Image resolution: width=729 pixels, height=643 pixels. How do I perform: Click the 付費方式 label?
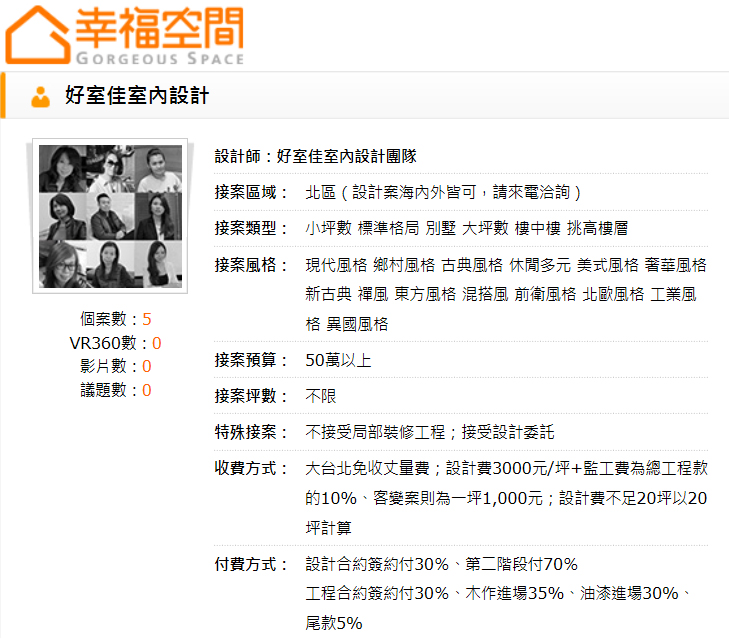pyautogui.click(x=252, y=564)
